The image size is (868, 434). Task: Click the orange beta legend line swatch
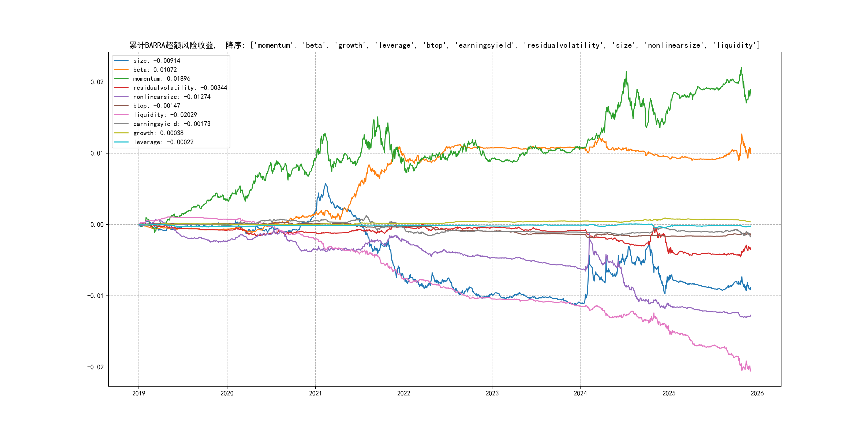[x=121, y=70]
